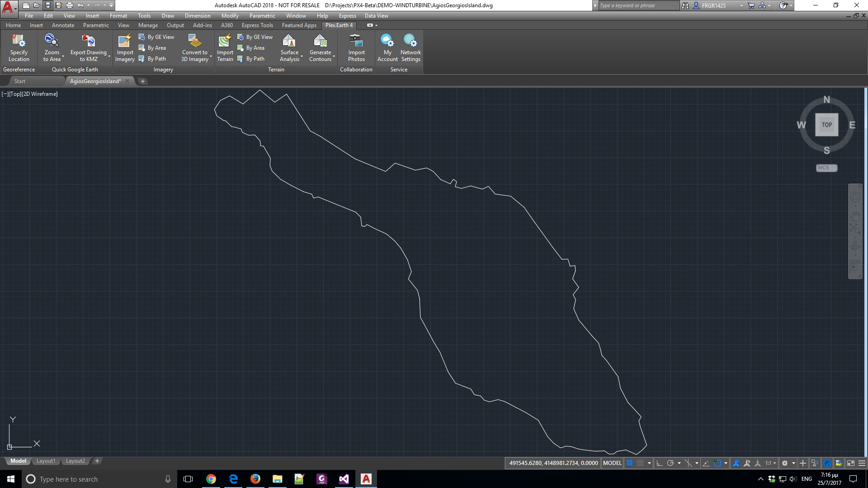Viewport: 868px width, 488px height.
Task: Add new drawing tab with plus button
Action: point(142,81)
